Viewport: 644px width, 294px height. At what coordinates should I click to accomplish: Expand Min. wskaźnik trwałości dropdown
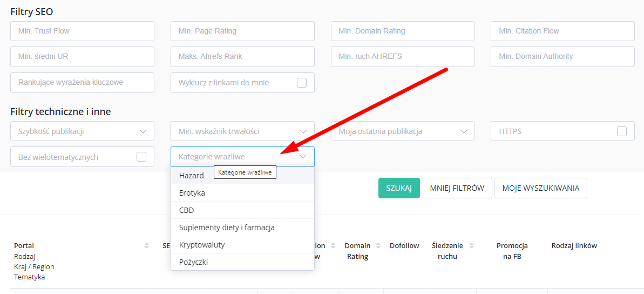[x=242, y=131]
